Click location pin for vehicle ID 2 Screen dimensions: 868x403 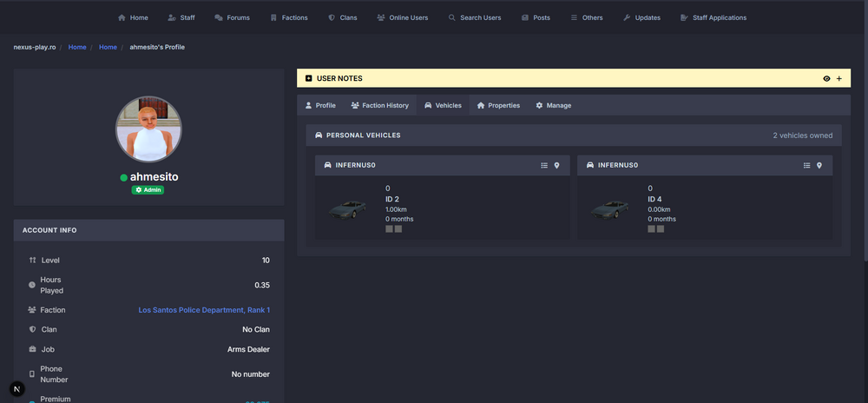pos(557,166)
